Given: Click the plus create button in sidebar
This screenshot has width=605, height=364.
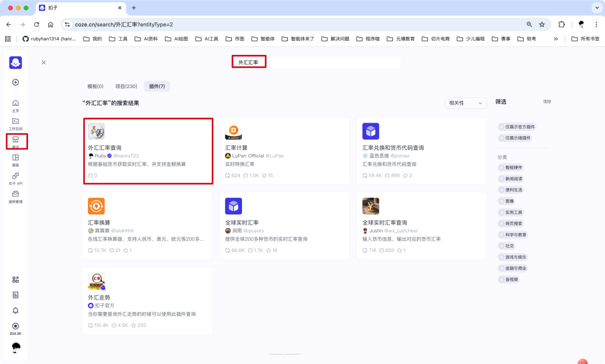Looking at the screenshot, I should (x=16, y=82).
